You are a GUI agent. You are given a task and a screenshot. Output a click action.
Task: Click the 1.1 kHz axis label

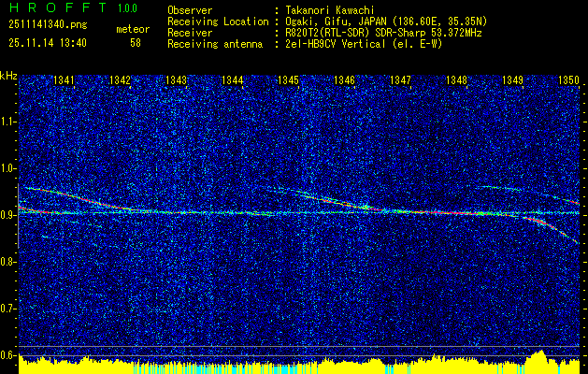(x=7, y=122)
